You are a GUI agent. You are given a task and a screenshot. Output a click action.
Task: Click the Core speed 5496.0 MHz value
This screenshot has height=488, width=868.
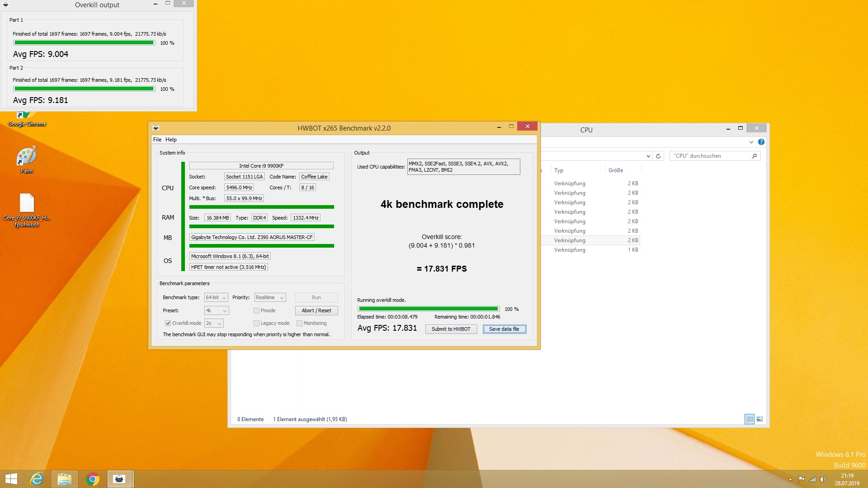click(x=239, y=188)
